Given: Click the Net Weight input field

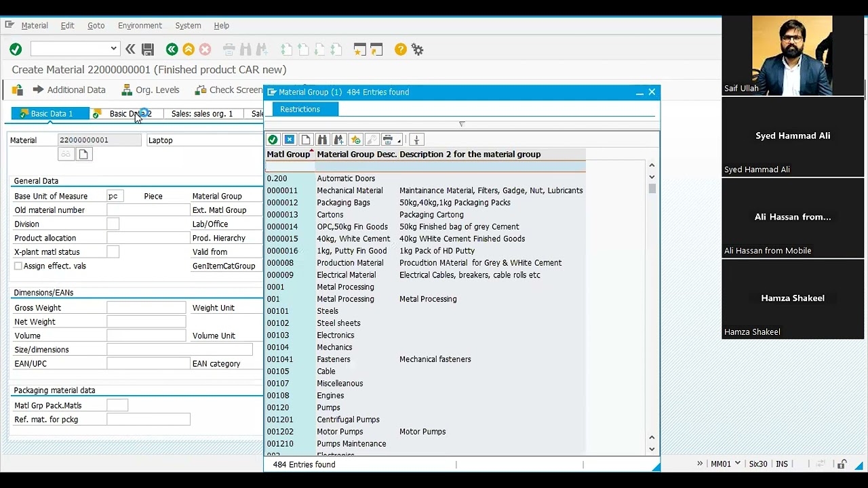Looking at the screenshot, I should pos(146,322).
